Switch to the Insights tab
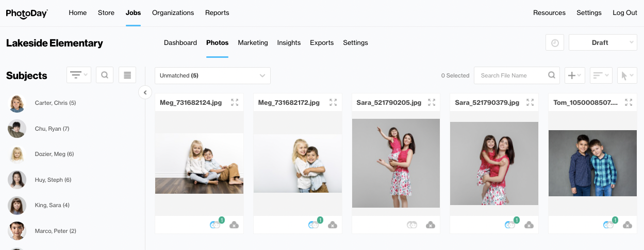 click(289, 43)
